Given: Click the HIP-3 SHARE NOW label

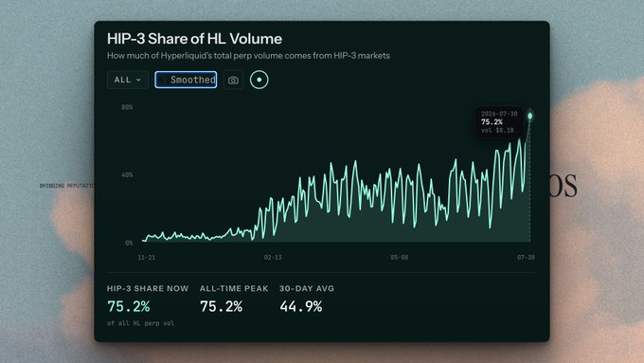Looking at the screenshot, I should 148,288.
